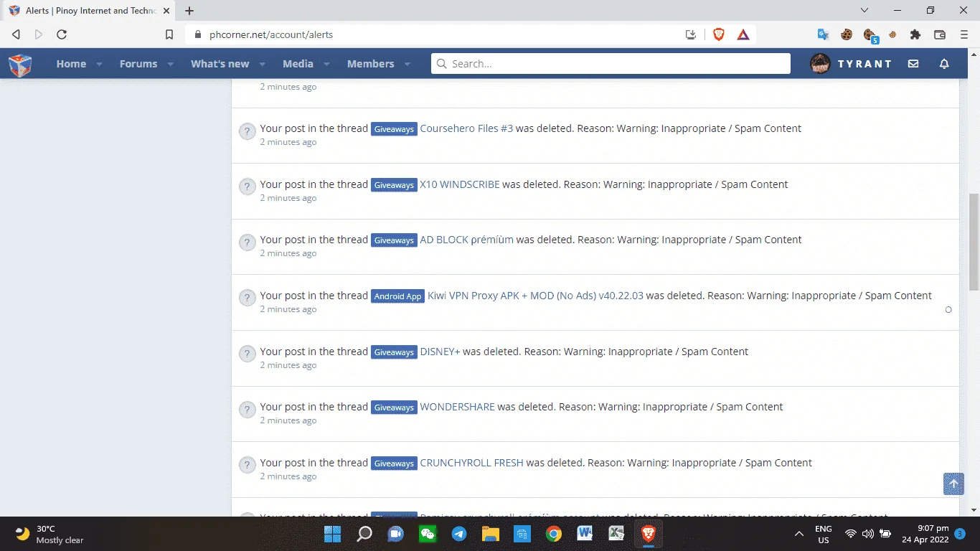Open the cookie extension with badge 5
Viewport: 980px width, 551px height.
[870, 34]
